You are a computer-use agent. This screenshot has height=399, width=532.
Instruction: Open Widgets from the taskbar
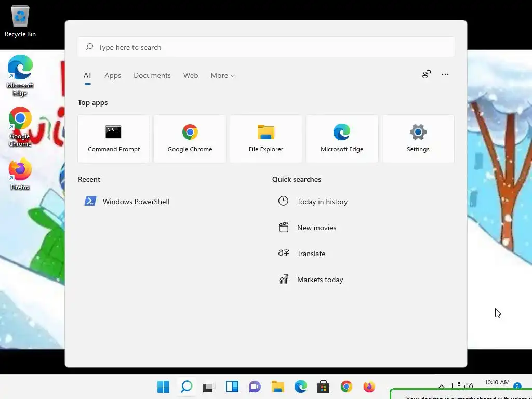click(x=232, y=387)
